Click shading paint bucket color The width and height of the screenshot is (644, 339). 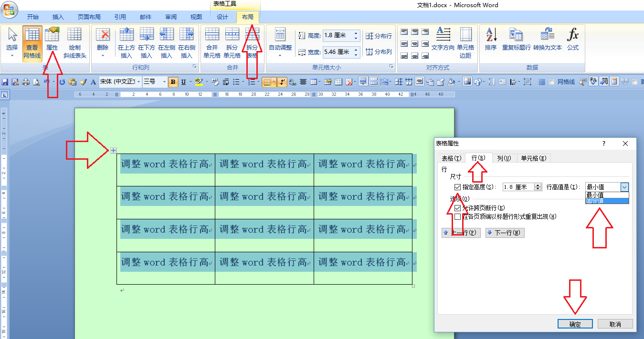[x=451, y=82]
